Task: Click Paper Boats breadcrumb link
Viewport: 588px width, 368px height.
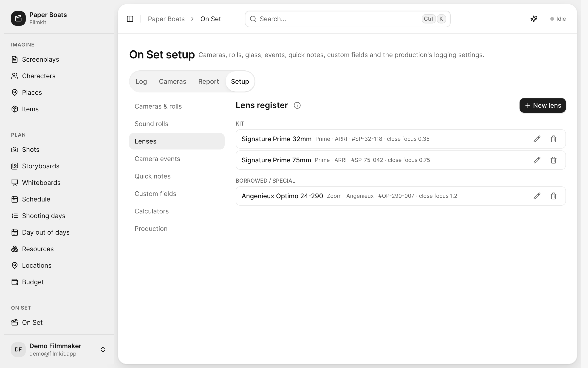Action: point(166,19)
